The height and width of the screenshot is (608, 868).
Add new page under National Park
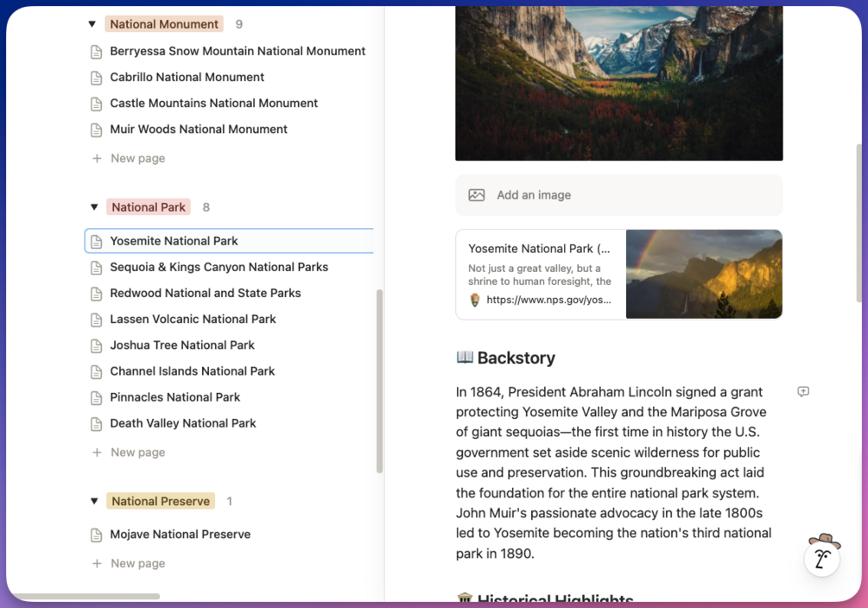pos(129,453)
